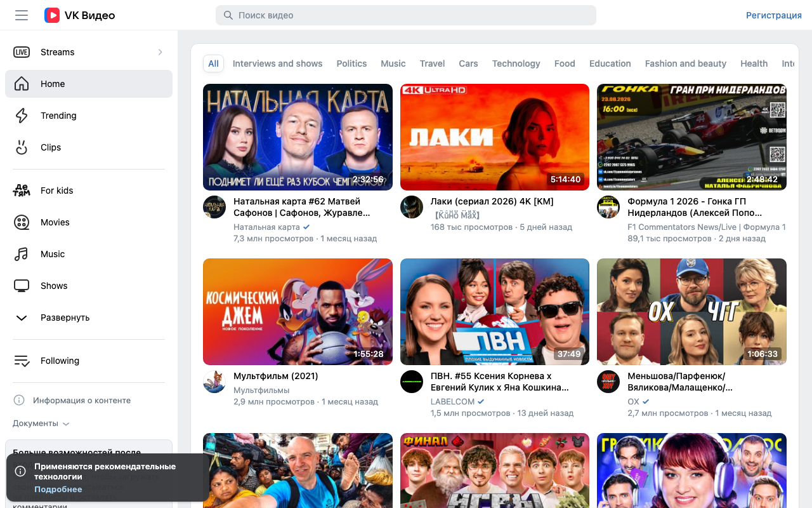Open Мультфильмы channel avatar
Image resolution: width=812 pixels, height=508 pixels.
(214, 382)
